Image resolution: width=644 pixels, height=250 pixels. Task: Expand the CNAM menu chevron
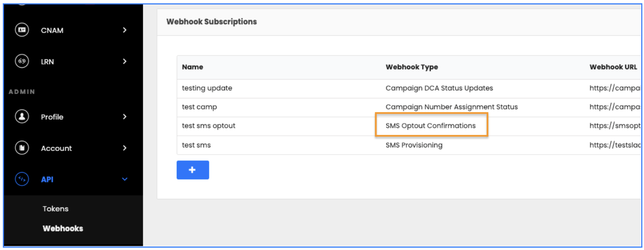(125, 30)
